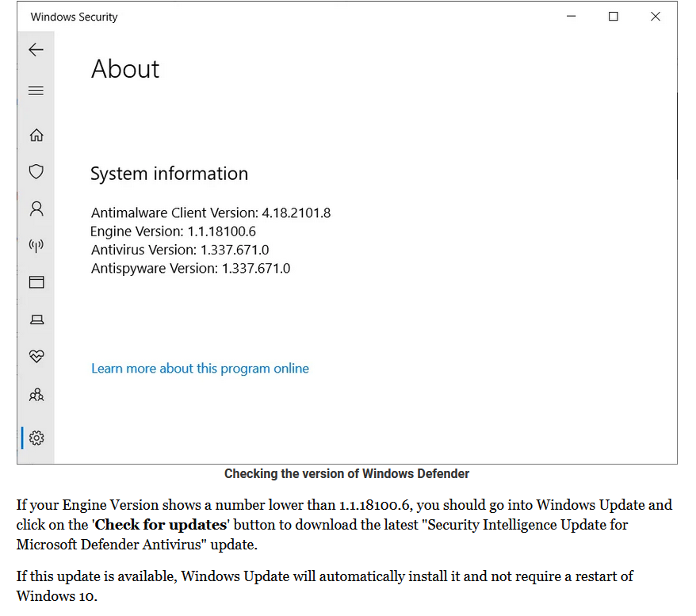Click 'Antimalware Client Version: 4.18.2101.8' line
The height and width of the screenshot is (616, 696).
point(211,213)
